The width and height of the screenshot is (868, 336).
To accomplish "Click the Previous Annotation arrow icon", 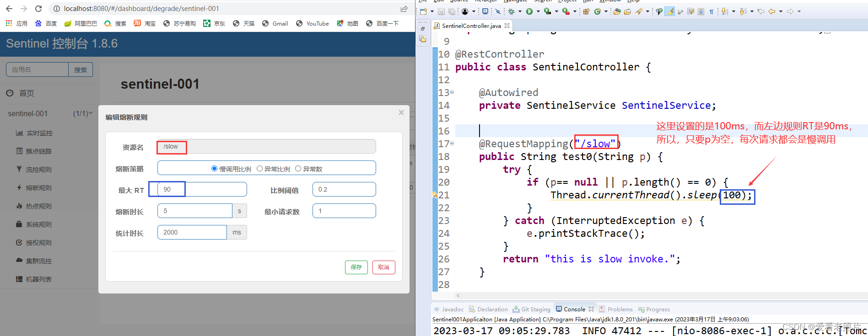I will pyautogui.click(x=743, y=11).
